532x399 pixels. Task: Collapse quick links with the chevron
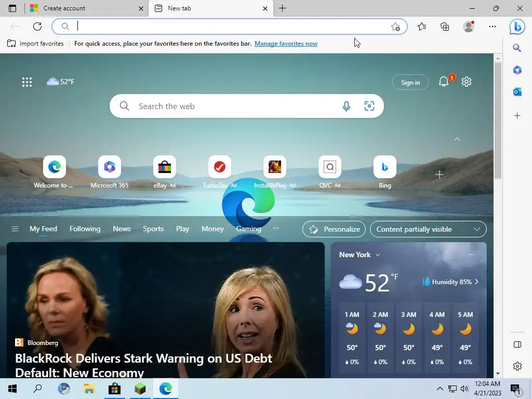[x=457, y=139]
